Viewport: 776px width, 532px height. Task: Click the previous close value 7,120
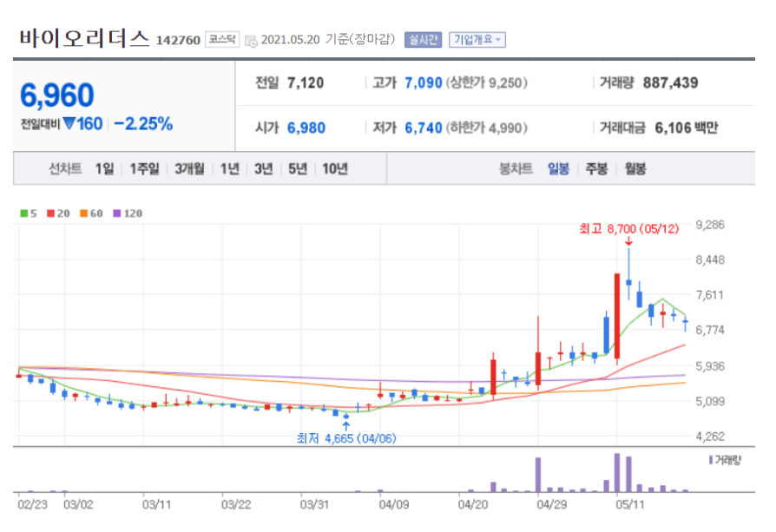coord(306,82)
